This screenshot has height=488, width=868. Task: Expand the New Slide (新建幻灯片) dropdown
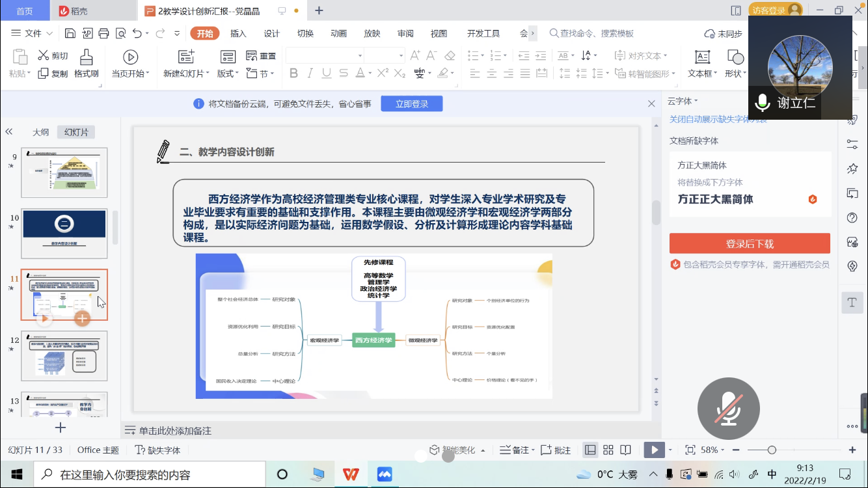[187, 74]
